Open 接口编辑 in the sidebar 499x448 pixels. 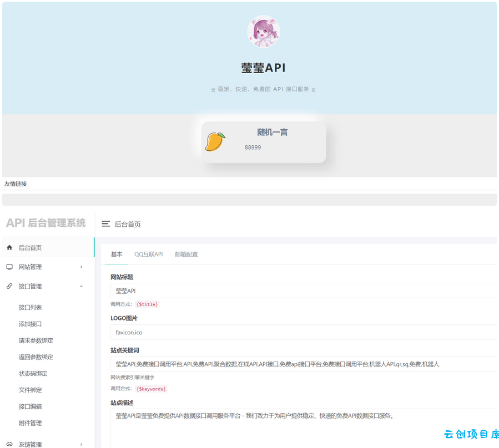pos(30,406)
